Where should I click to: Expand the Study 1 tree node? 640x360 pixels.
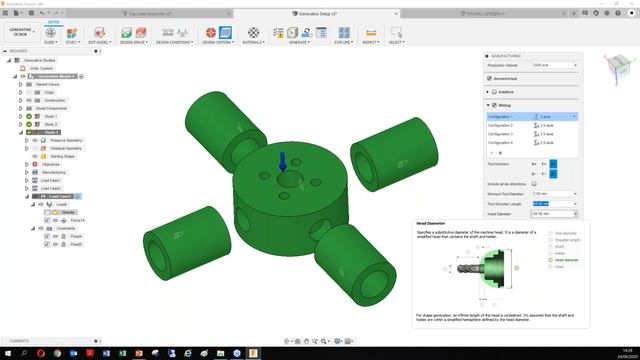[21, 116]
